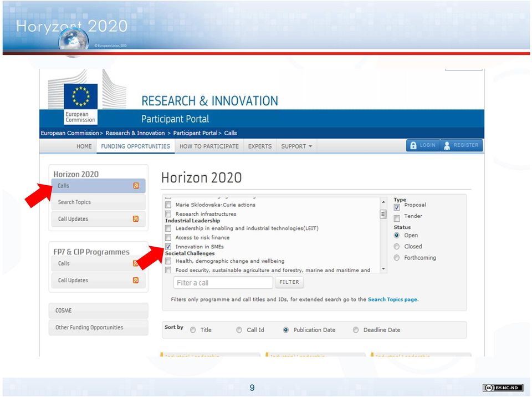Click the RSS icon beside Horizon 2020 Calls
Image resolution: width=532 pixels, height=397 pixels.
tap(136, 185)
